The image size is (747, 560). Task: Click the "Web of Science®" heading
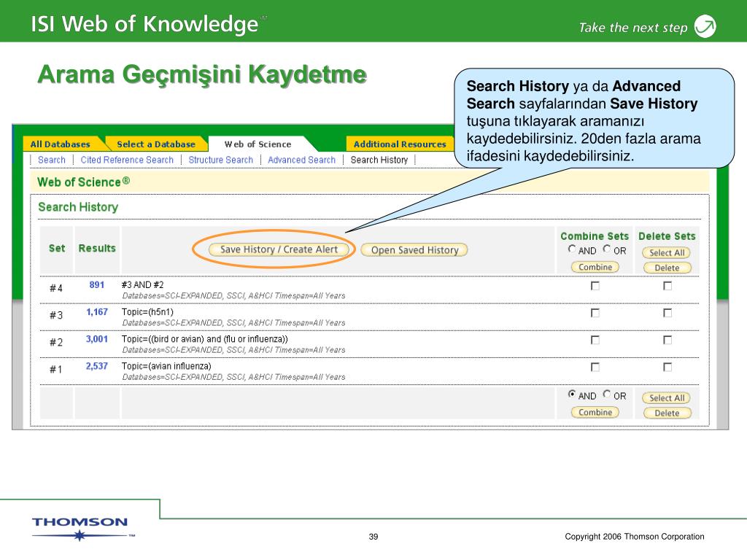click(x=83, y=182)
